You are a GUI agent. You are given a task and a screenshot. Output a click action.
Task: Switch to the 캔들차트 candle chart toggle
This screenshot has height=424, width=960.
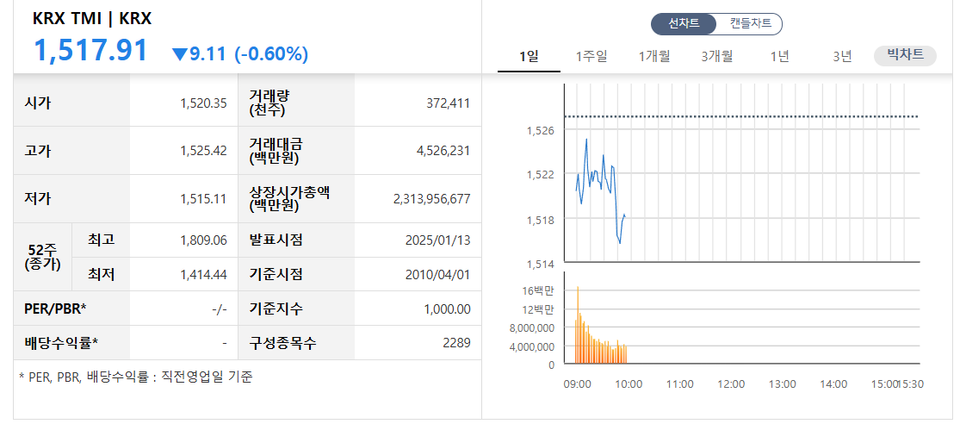750,24
